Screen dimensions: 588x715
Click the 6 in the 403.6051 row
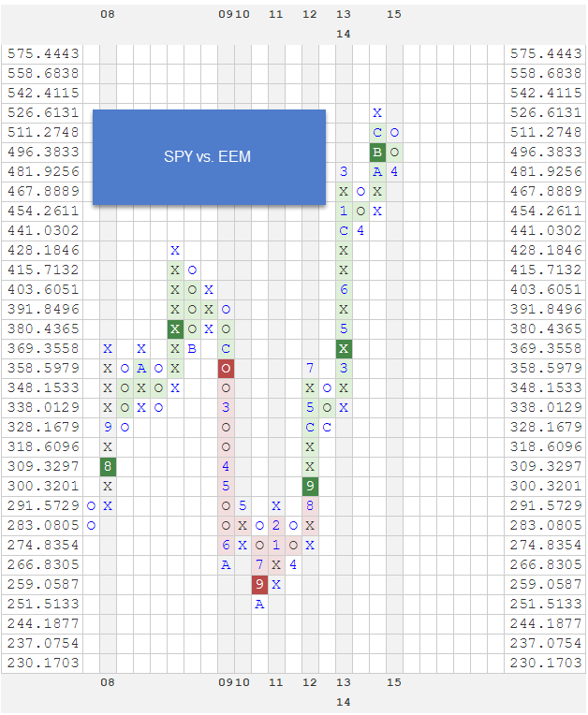(x=344, y=289)
